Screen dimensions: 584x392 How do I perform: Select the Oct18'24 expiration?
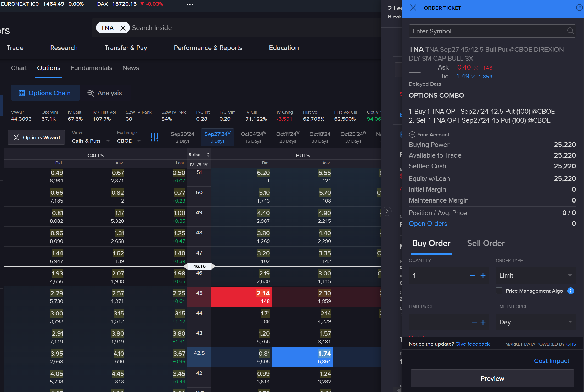320,137
